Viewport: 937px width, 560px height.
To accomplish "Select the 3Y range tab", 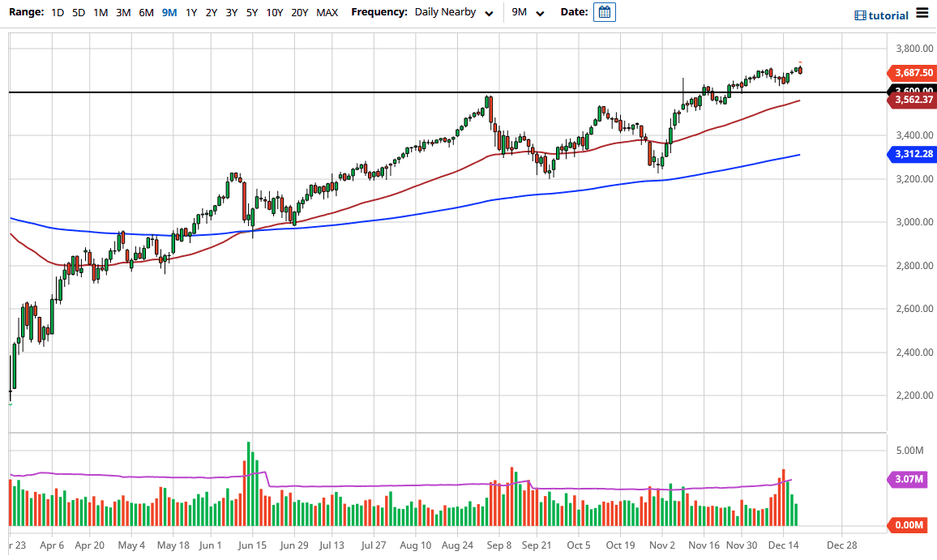I will pos(231,12).
